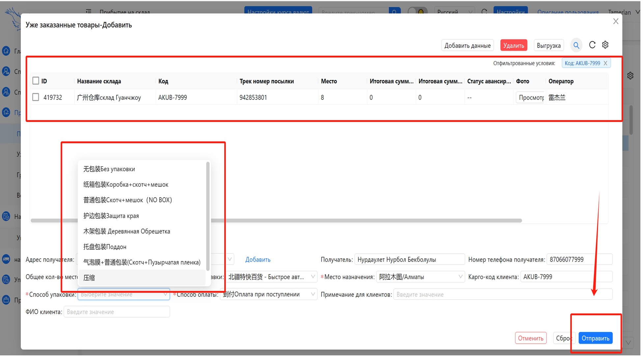644x362 pixels.
Task: Click the home icon in left sidebar
Action: [x=6, y=51]
